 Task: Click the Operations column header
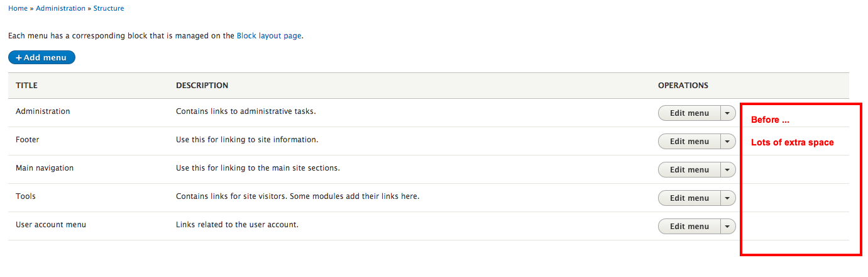click(x=683, y=86)
